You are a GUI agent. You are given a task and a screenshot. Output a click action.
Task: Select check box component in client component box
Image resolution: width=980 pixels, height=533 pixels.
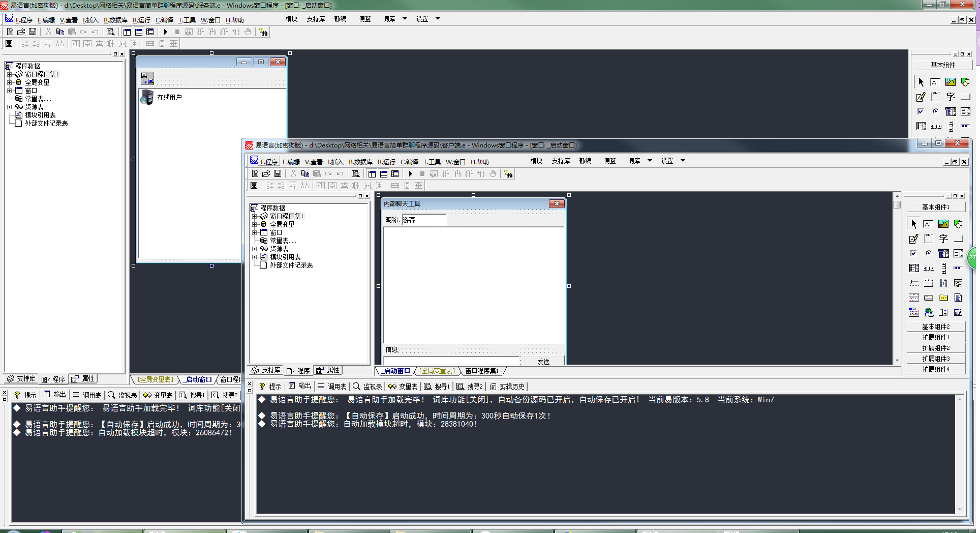pyautogui.click(x=913, y=253)
